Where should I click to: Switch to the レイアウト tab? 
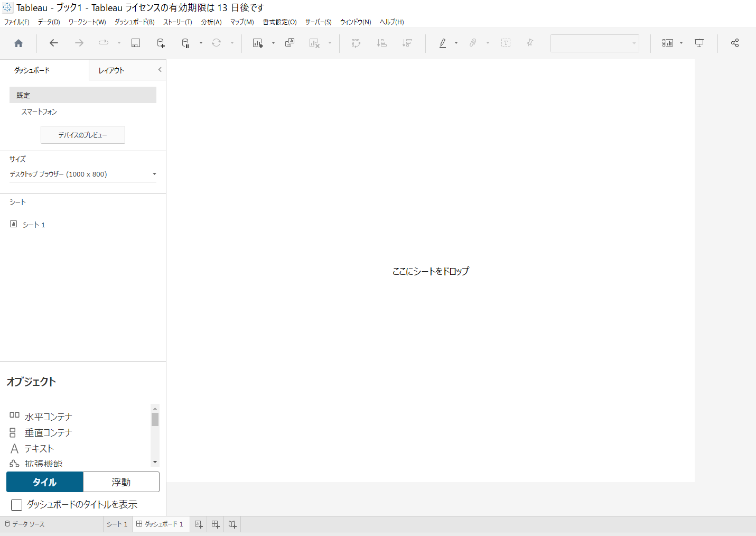click(111, 70)
